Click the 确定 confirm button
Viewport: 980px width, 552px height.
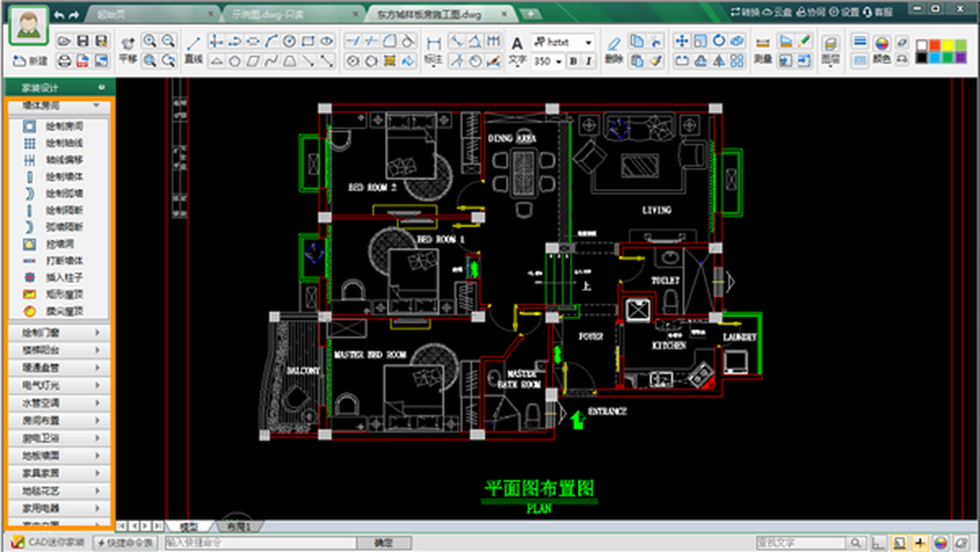pyautogui.click(x=382, y=542)
